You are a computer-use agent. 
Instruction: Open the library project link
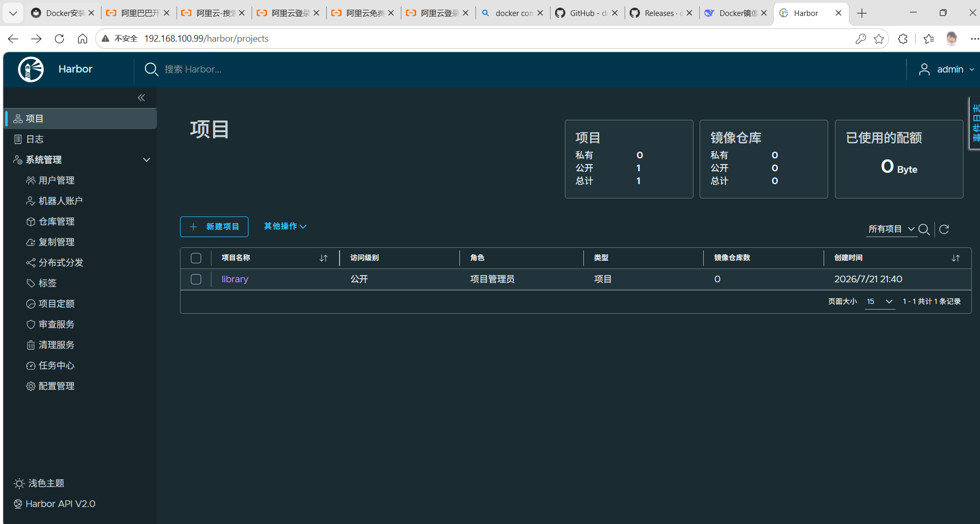tap(235, 279)
